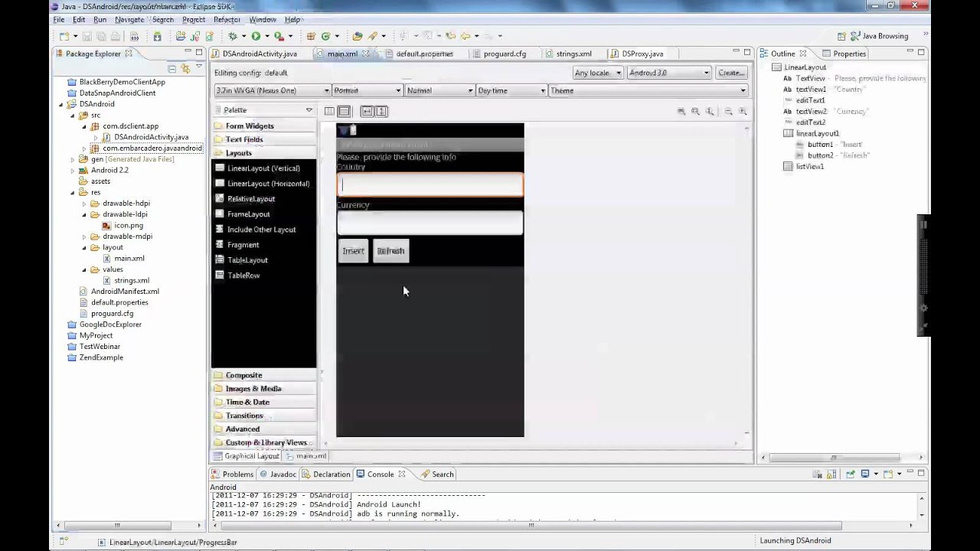Click the Display Selected Console icon

pyautogui.click(x=865, y=474)
